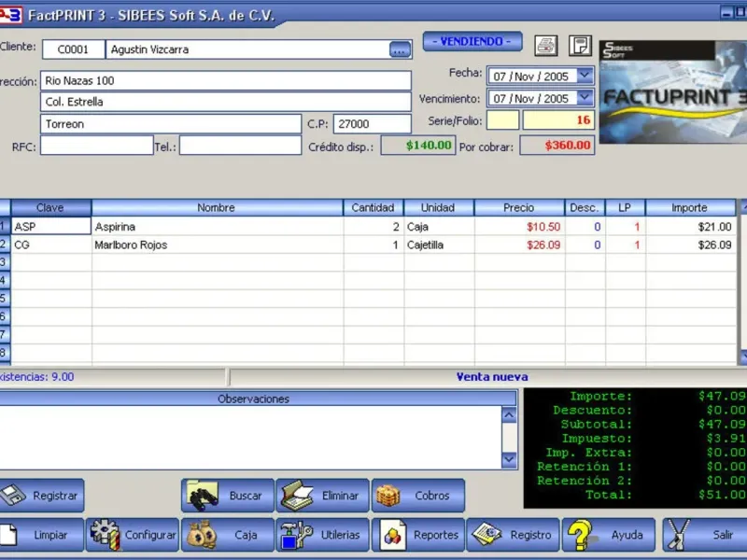Click the Caja unit cell
This screenshot has width=747, height=560.
(x=439, y=227)
